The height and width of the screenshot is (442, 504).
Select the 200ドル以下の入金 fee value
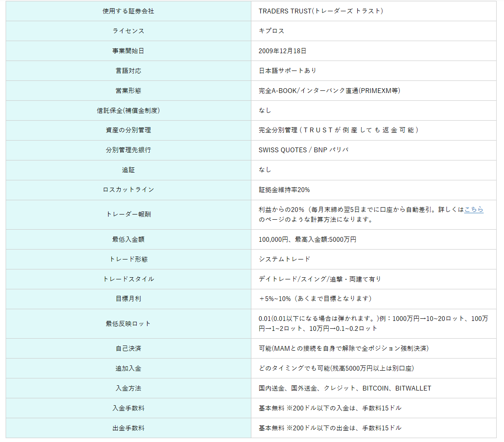[330, 408]
